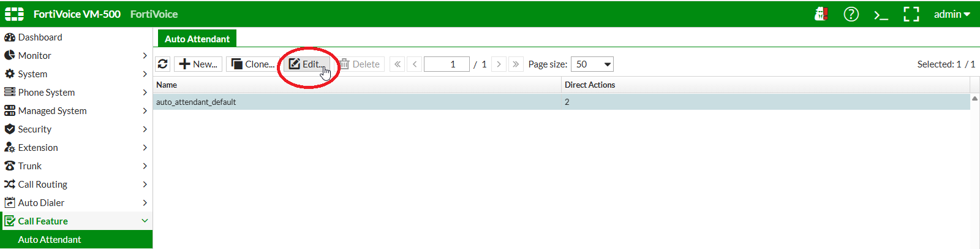980x249 pixels.
Task: Click the alert notification icon
Action: coord(821,14)
